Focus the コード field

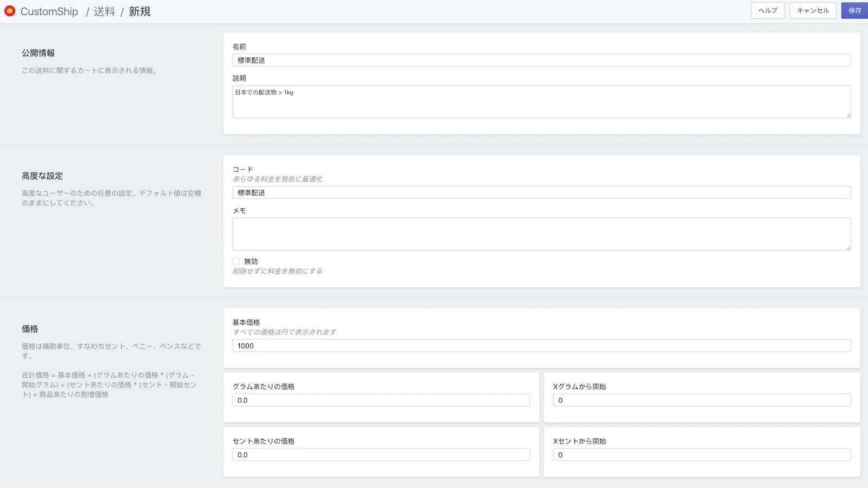(541, 192)
